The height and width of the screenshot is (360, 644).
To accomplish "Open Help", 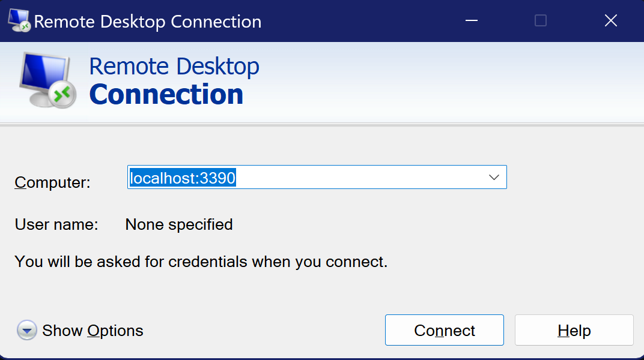I will pos(574,330).
